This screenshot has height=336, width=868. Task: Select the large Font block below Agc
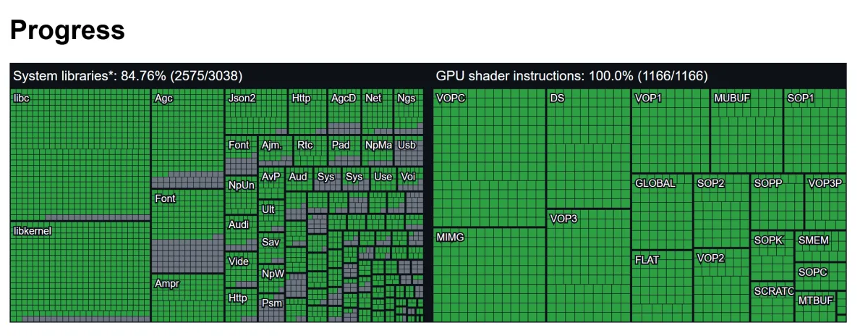[187, 232]
